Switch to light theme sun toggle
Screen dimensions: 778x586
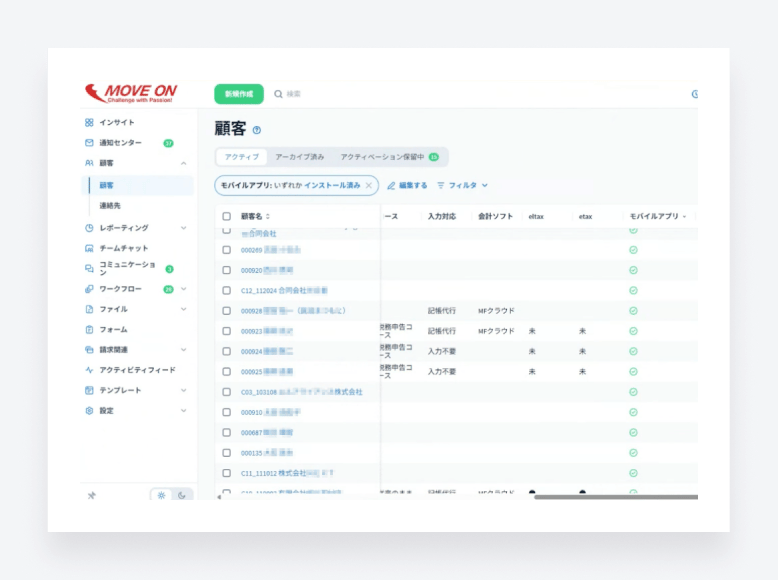pyautogui.click(x=161, y=495)
